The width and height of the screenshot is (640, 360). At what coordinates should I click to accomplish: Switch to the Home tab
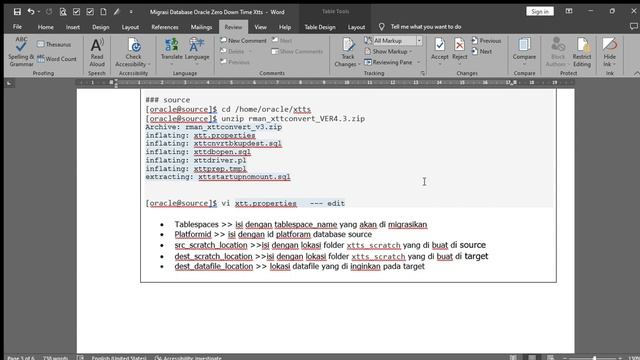coord(45,27)
